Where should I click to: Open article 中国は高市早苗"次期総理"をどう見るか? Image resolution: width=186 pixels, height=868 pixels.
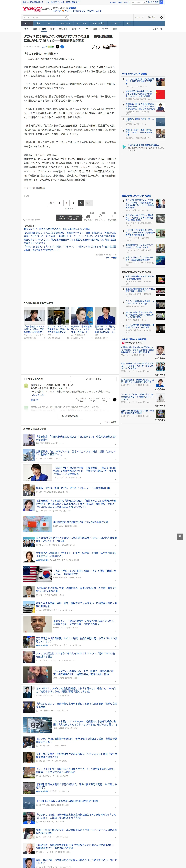80,522
